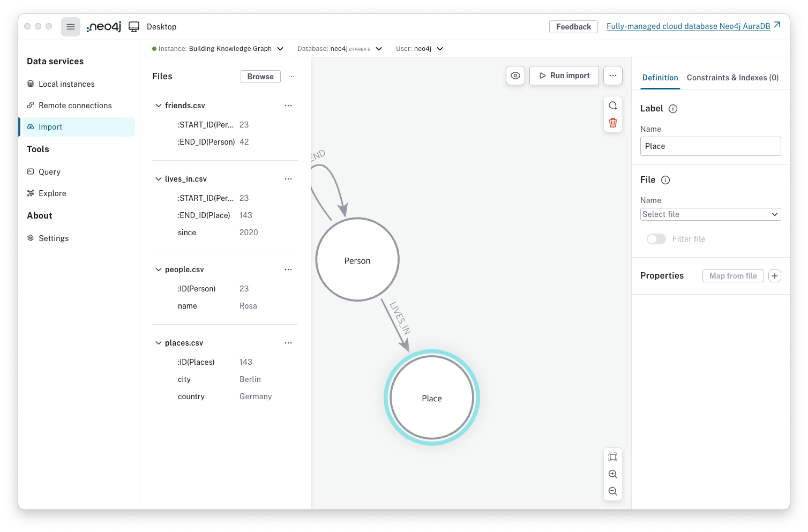This screenshot has width=808, height=532.
Task: Open the Select file dropdown
Action: [x=710, y=214]
